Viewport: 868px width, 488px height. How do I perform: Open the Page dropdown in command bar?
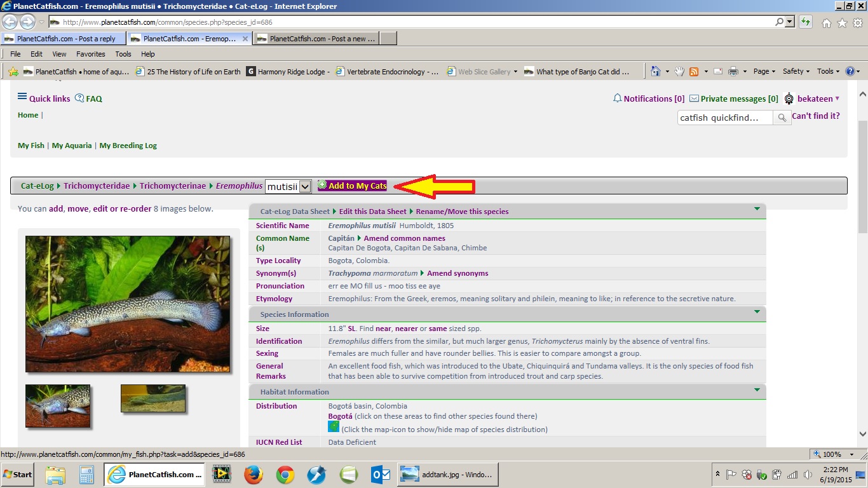click(764, 71)
